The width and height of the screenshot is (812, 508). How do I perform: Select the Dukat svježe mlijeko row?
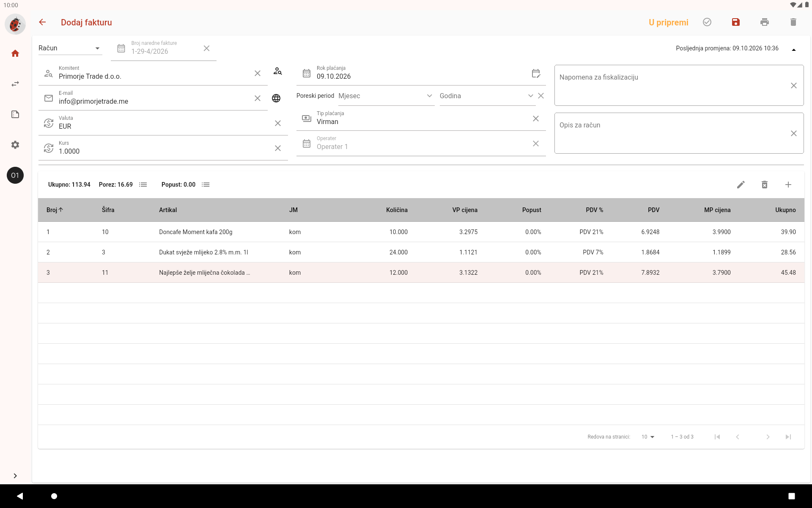pos(421,252)
